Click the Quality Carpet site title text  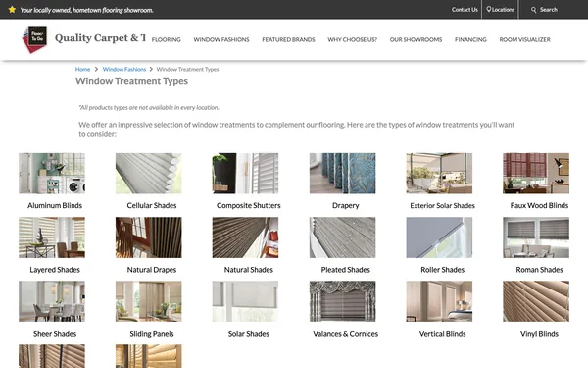pyautogui.click(x=100, y=38)
